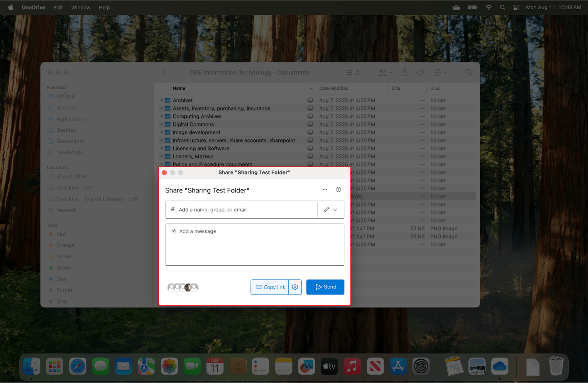Open the Share toolbar icon in Finder
Viewport: 588px width, 383px height.
(404, 72)
